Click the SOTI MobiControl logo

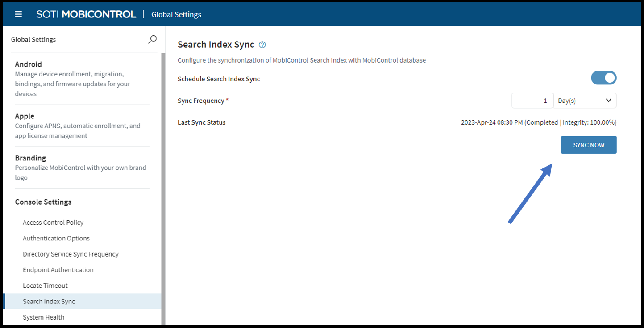pos(86,14)
